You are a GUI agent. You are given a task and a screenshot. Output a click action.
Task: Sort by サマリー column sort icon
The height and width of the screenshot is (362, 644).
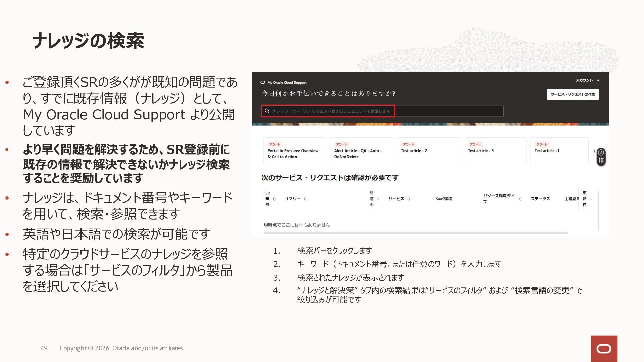click(305, 199)
